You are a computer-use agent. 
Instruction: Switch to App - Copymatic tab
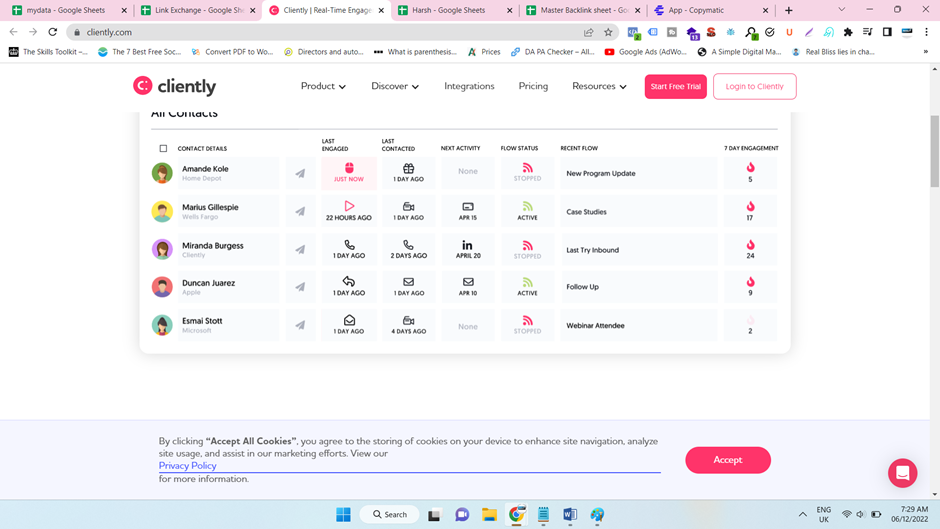click(x=712, y=10)
